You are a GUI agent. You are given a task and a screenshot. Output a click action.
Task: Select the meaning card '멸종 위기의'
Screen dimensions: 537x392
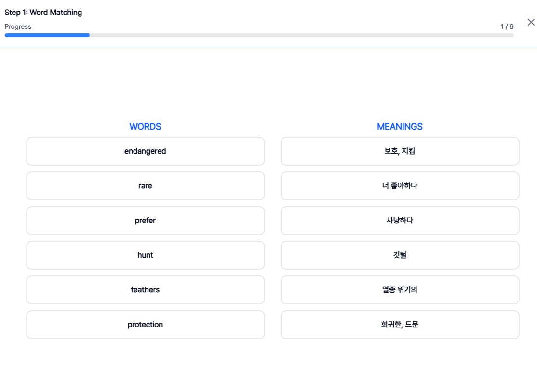point(400,290)
